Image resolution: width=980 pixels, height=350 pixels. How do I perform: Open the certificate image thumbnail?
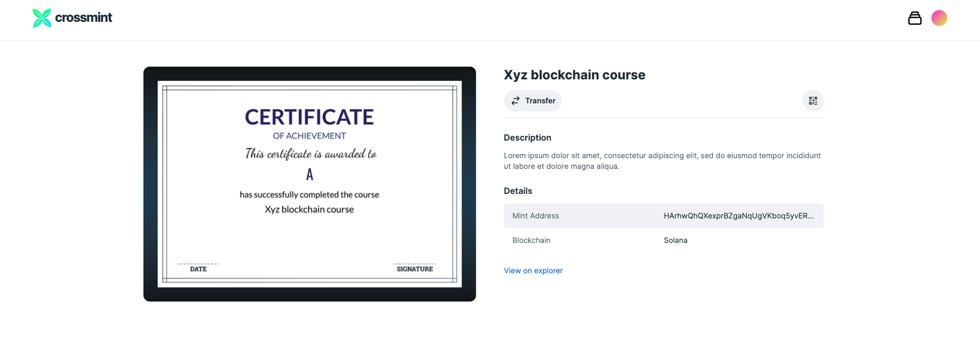point(310,184)
